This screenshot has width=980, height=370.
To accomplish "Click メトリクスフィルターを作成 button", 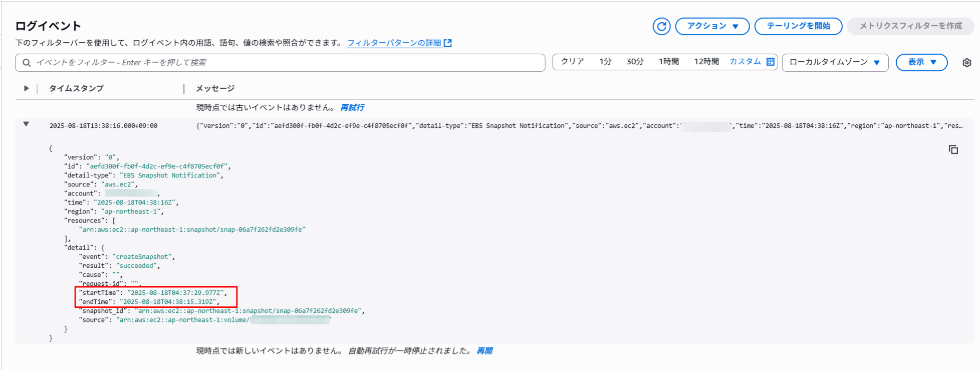I will click(910, 26).
